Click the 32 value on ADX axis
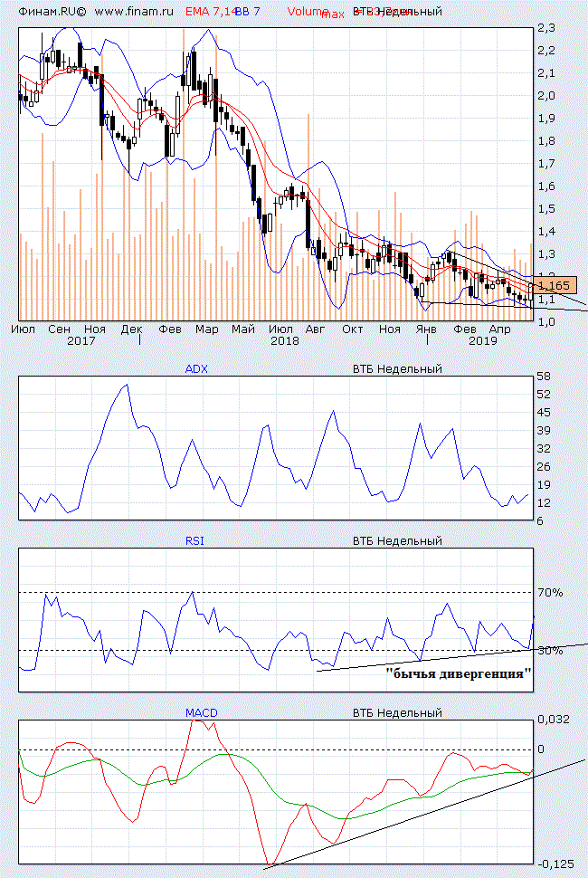Image resolution: width=588 pixels, height=878 pixels. tap(544, 449)
